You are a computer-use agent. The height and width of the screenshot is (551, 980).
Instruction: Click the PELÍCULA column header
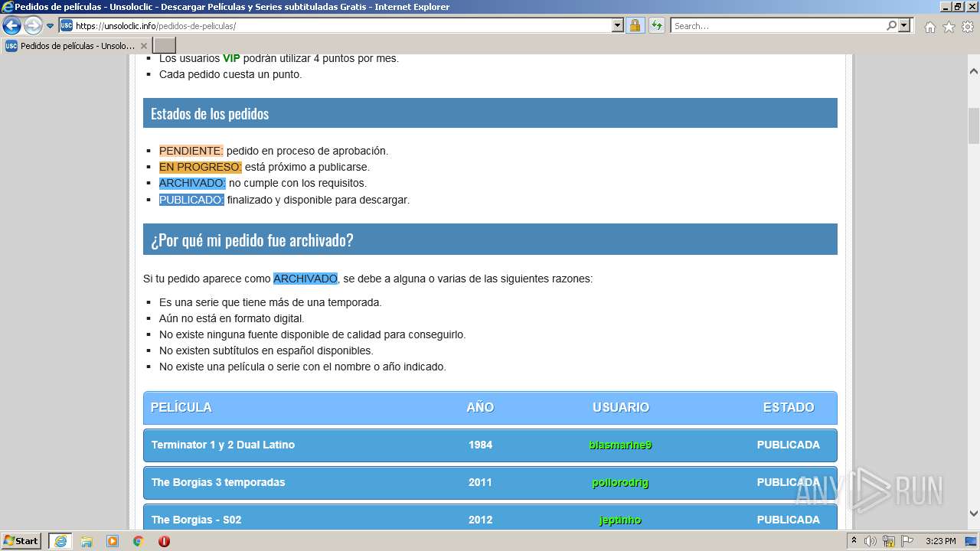coord(181,407)
